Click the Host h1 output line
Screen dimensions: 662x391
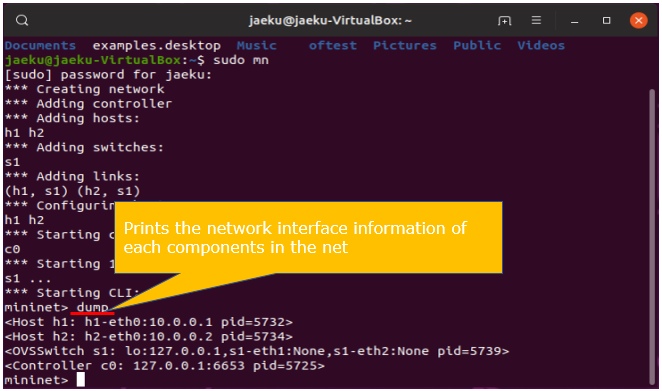[x=149, y=322]
